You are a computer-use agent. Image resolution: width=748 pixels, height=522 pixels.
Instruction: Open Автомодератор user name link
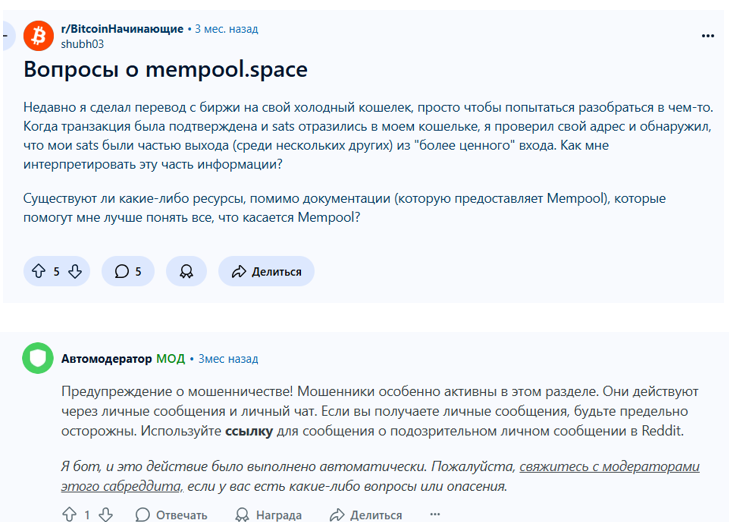pyautogui.click(x=106, y=359)
